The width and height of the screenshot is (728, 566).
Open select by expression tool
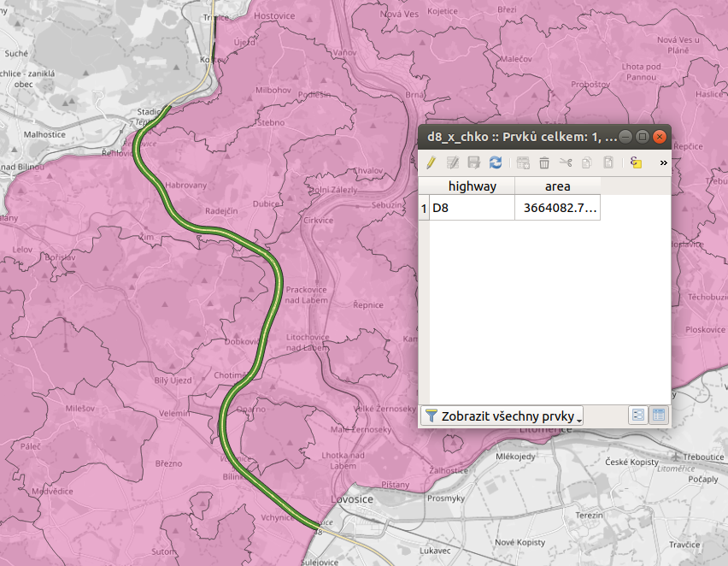pyautogui.click(x=636, y=162)
